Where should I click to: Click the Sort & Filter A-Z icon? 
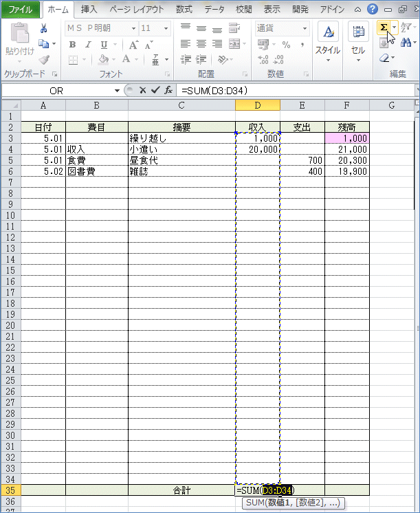pos(406,27)
